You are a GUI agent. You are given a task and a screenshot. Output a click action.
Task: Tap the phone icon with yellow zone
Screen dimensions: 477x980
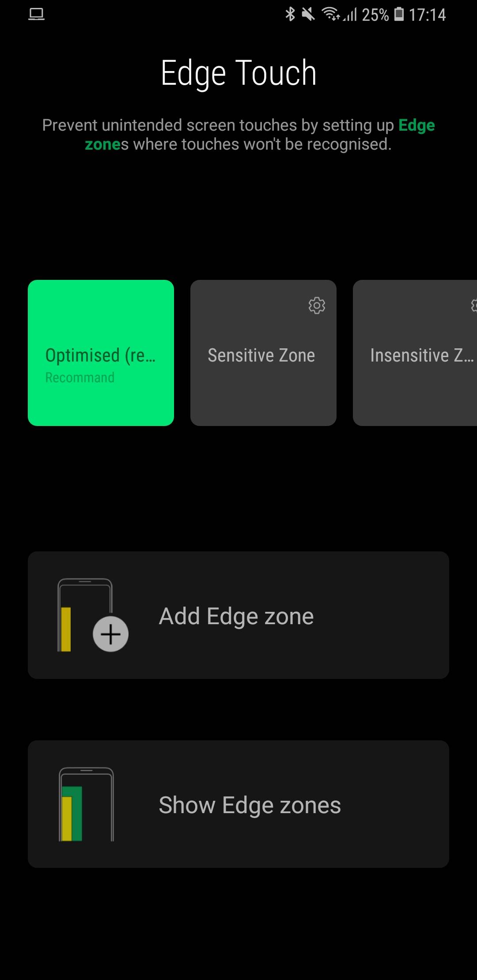tap(84, 614)
